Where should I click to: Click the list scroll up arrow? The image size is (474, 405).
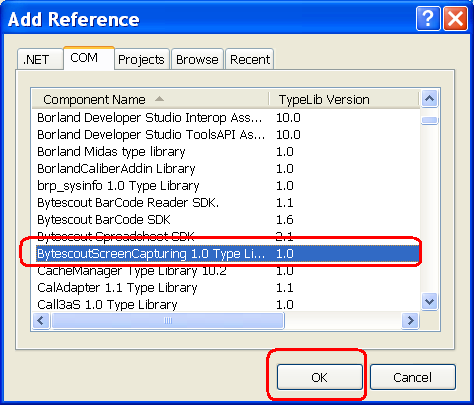point(429,99)
